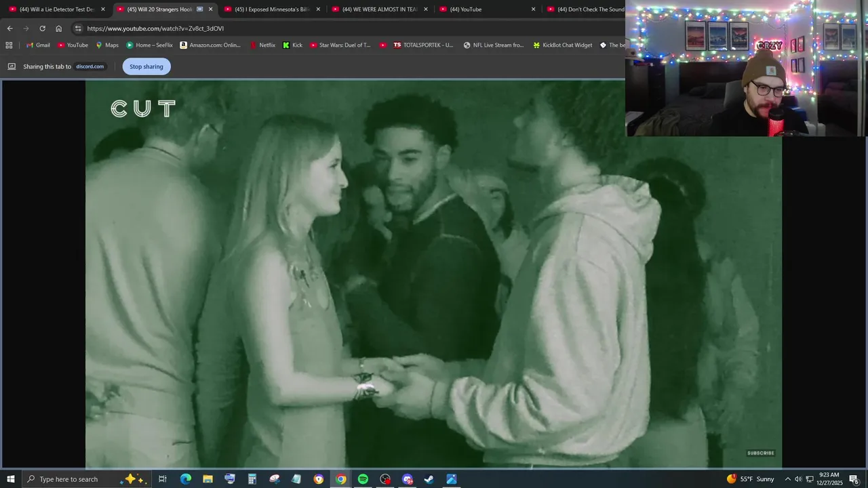This screenshot has width=868, height=488.
Task: Open the Kick bookmark
Action: [x=292, y=45]
